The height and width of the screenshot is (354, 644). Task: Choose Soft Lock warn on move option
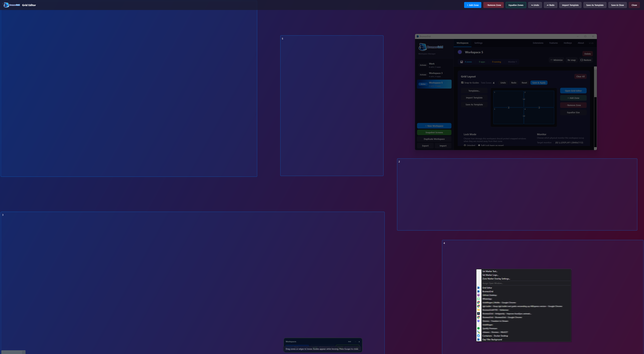tap(479, 145)
